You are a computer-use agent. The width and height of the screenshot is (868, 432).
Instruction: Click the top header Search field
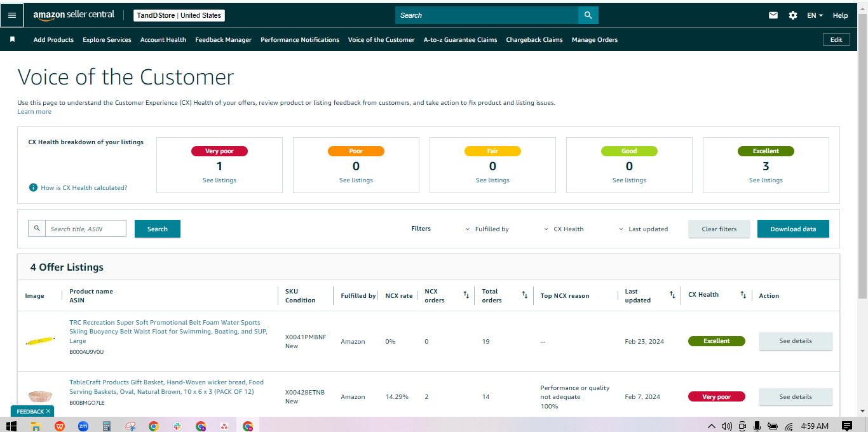pyautogui.click(x=487, y=15)
